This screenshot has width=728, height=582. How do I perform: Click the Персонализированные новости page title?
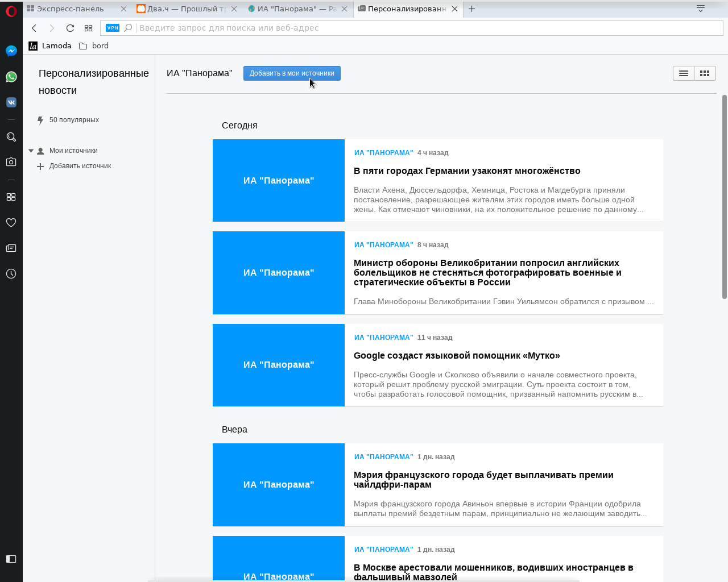click(94, 82)
